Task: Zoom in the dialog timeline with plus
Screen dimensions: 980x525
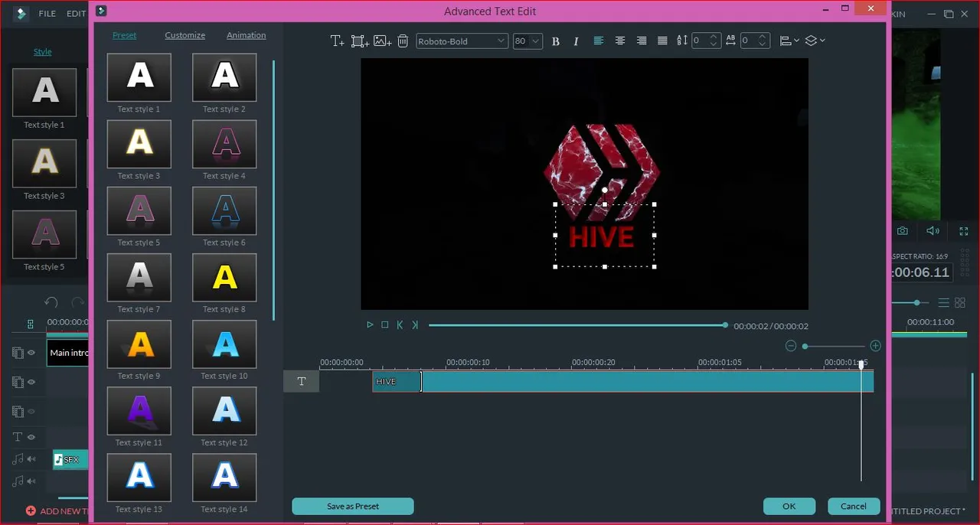Action: pos(876,346)
